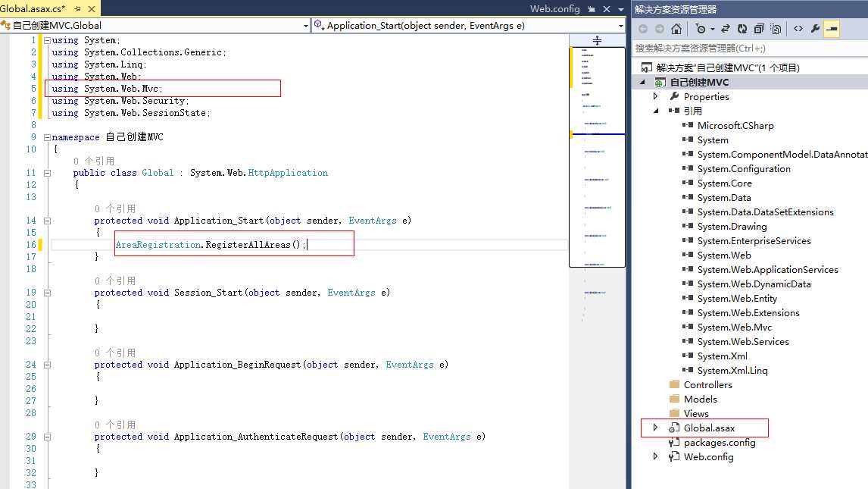This screenshot has height=489, width=868.
Task: Click the pin icon on Web.config tab
Action: pyautogui.click(x=592, y=9)
